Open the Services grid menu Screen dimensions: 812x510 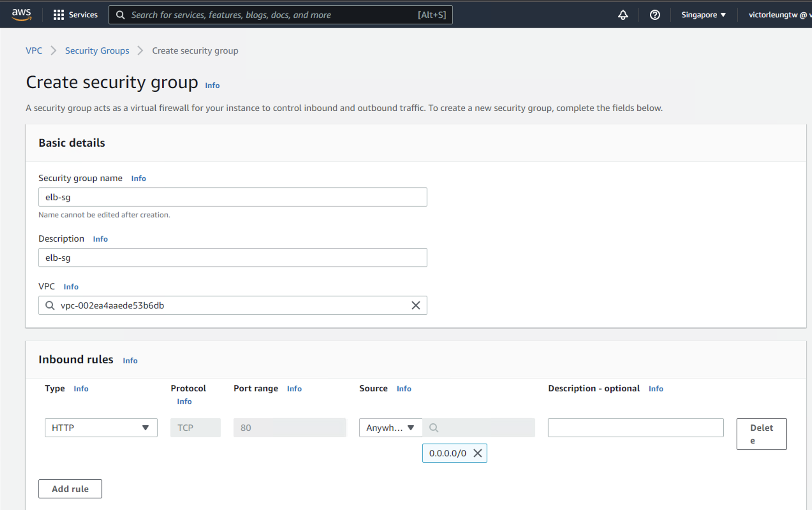click(76, 15)
